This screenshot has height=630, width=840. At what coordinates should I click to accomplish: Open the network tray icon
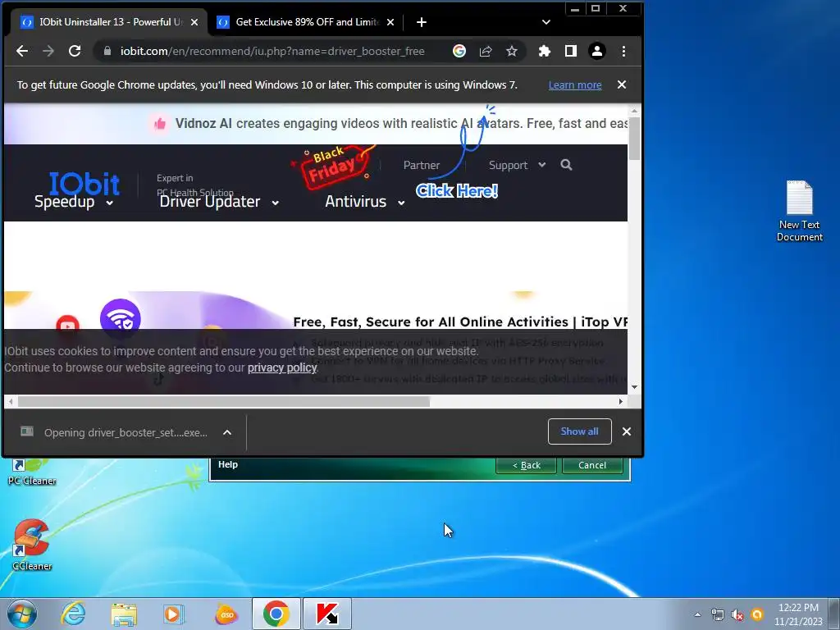pos(717,614)
